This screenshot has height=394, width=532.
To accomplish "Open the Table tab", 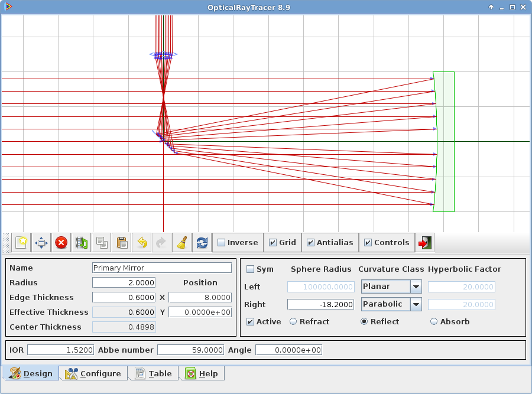I will click(x=153, y=374).
